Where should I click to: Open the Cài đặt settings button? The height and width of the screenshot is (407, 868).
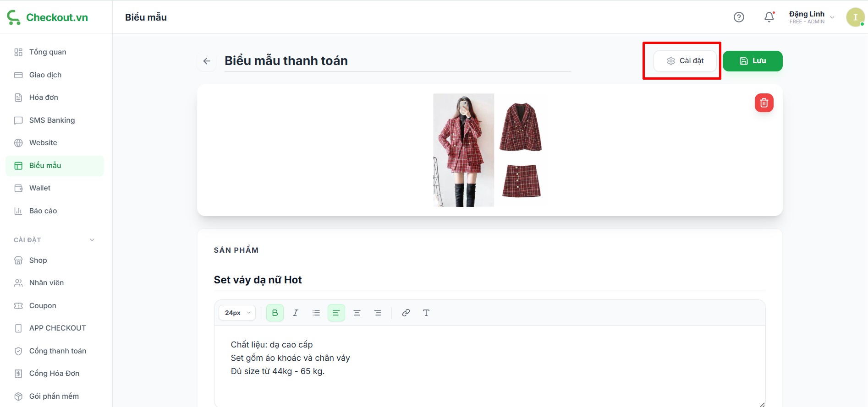(x=685, y=61)
